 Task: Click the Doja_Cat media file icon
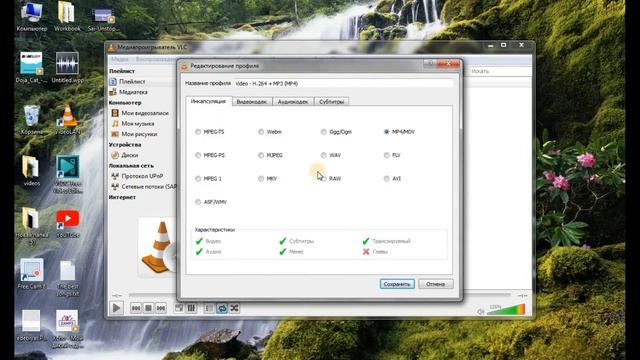(x=31, y=68)
